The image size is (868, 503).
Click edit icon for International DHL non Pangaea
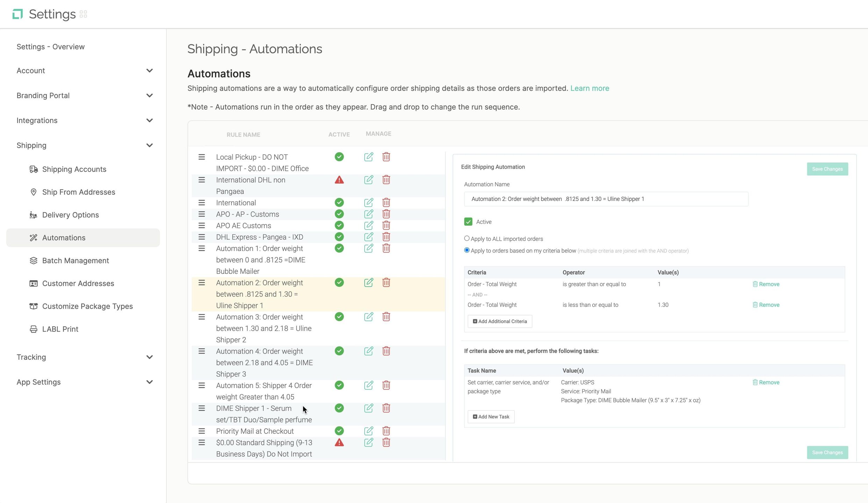(x=368, y=180)
